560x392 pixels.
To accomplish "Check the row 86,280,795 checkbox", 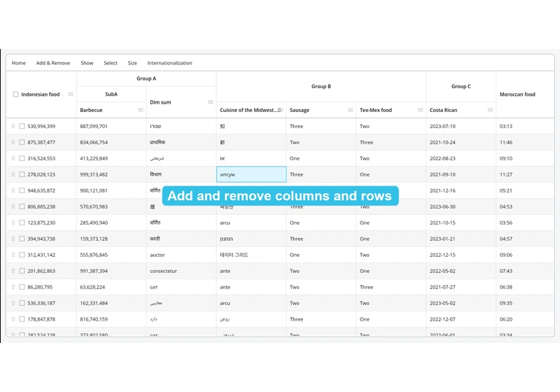I will pyautogui.click(x=22, y=287).
